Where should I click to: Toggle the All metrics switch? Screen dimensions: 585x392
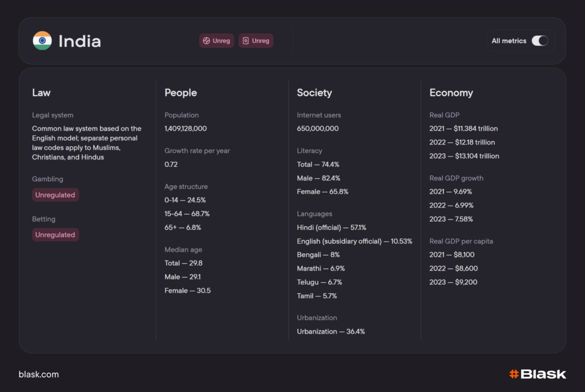point(539,41)
